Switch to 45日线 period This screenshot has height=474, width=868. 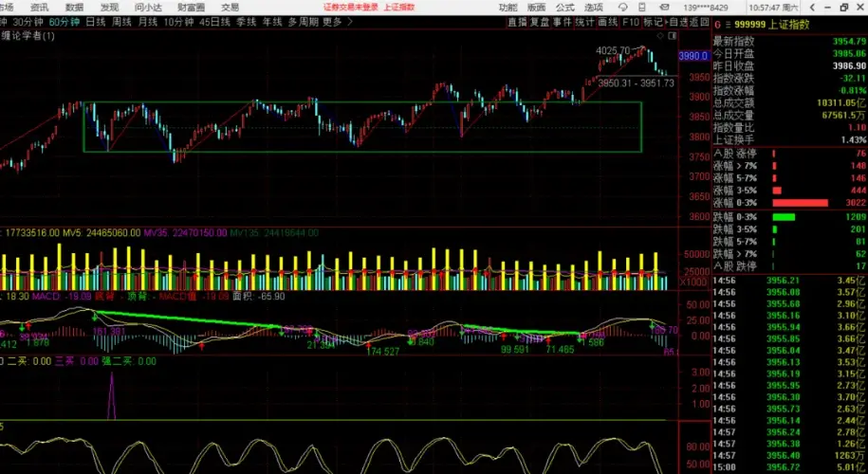pyautogui.click(x=214, y=22)
